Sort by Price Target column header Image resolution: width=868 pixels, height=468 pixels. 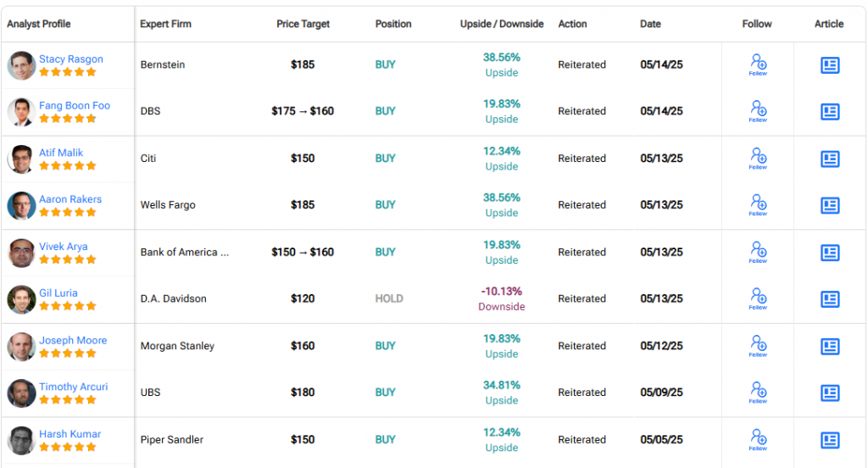click(303, 24)
